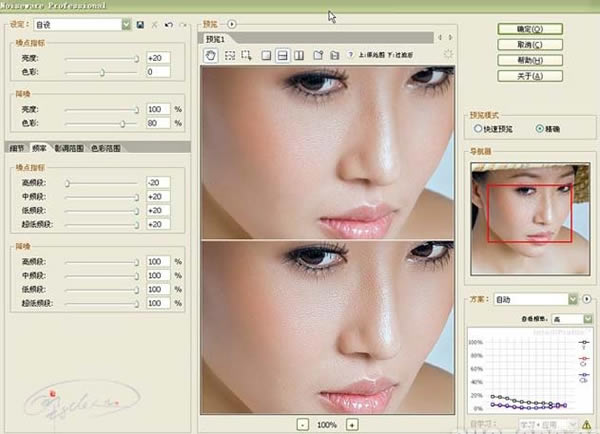The width and height of the screenshot is (600, 434).
Task: Open the 色彩范围 tab
Action: pos(106,148)
